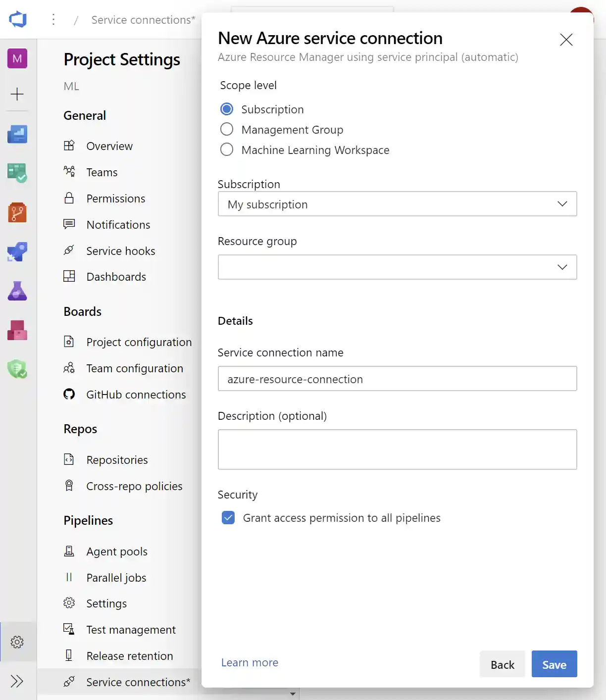Select the Machine Learning Workspace scope
The height and width of the screenshot is (700, 606).
click(226, 150)
